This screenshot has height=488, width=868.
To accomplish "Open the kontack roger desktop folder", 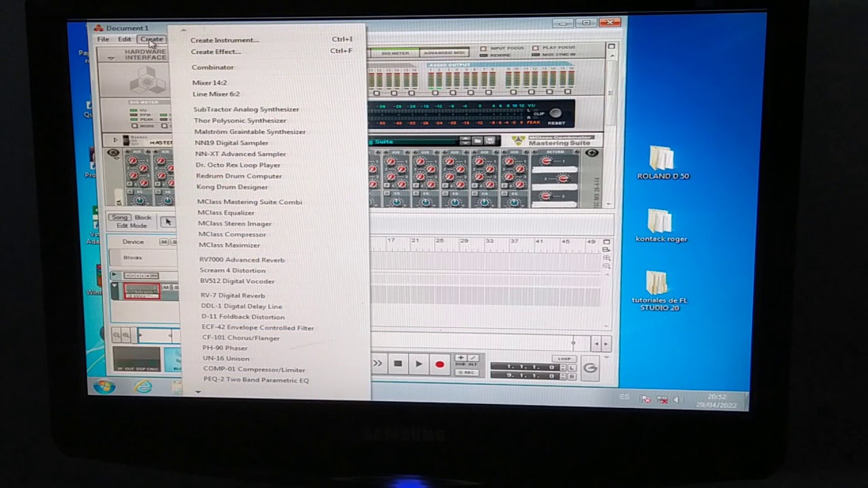I will point(660,226).
